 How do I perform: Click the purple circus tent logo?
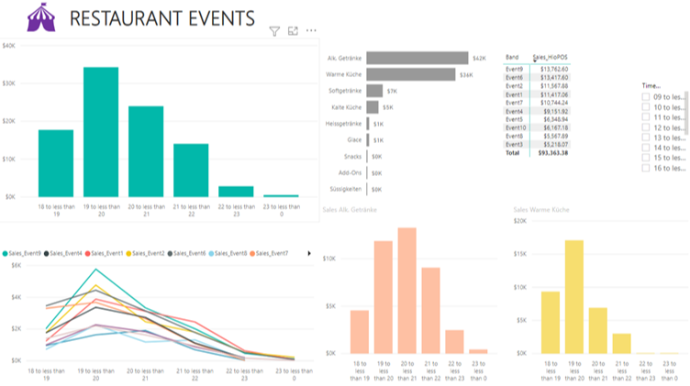pos(41,18)
